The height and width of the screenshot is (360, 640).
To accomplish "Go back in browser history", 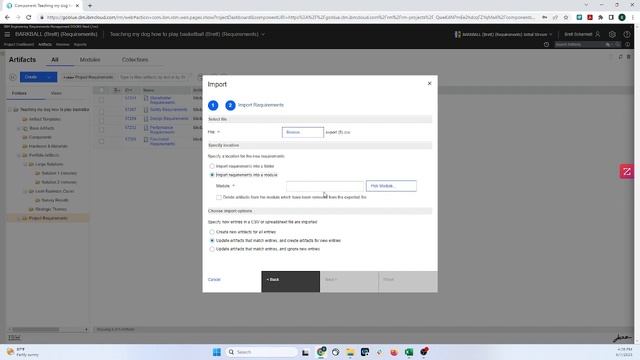I will [7, 17].
